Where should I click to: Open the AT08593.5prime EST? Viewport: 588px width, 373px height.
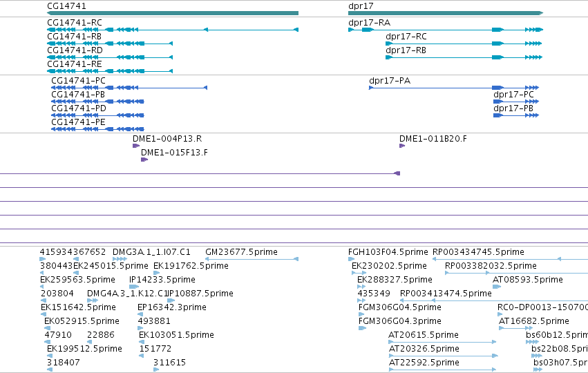497,287
